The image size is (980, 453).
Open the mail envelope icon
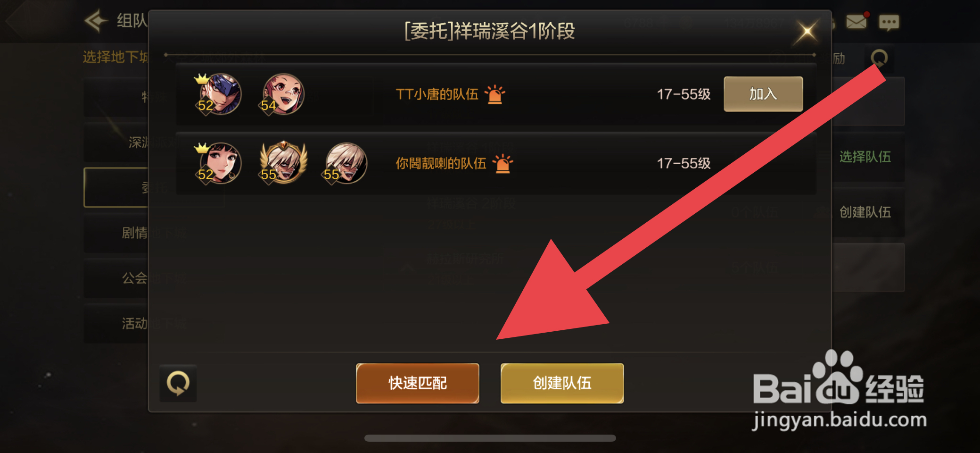coord(856,22)
